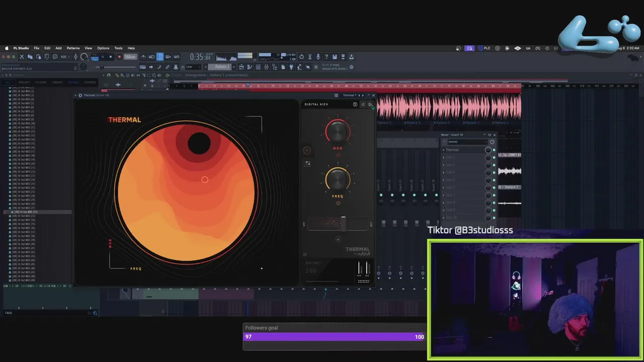Click the Save floppy disk icon

(x=335, y=57)
